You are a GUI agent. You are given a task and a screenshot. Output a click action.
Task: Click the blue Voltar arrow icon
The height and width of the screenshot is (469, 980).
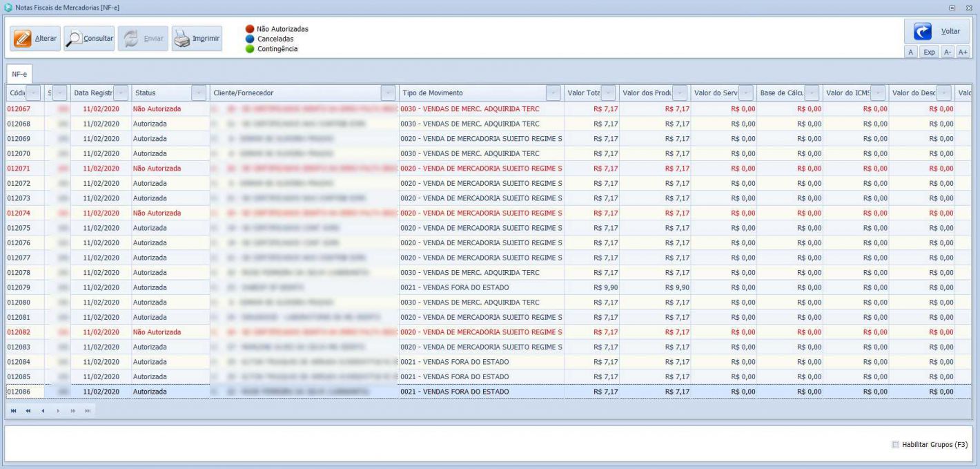pyautogui.click(x=923, y=32)
